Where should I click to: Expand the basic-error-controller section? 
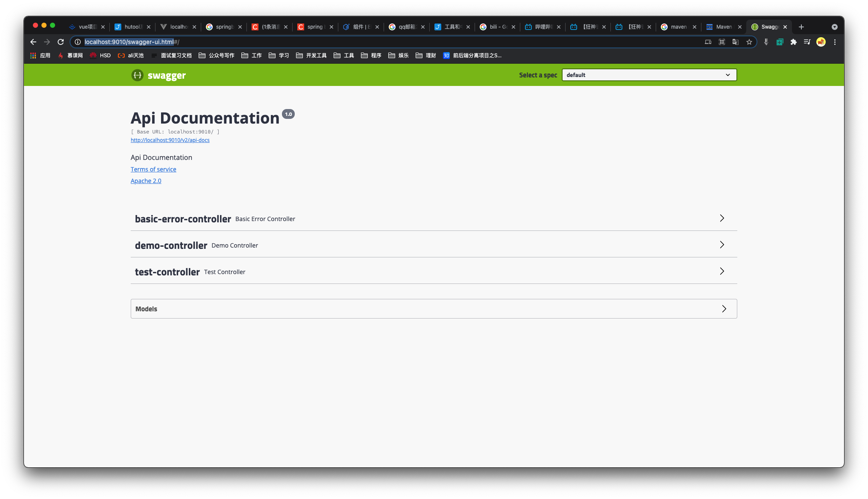(721, 218)
